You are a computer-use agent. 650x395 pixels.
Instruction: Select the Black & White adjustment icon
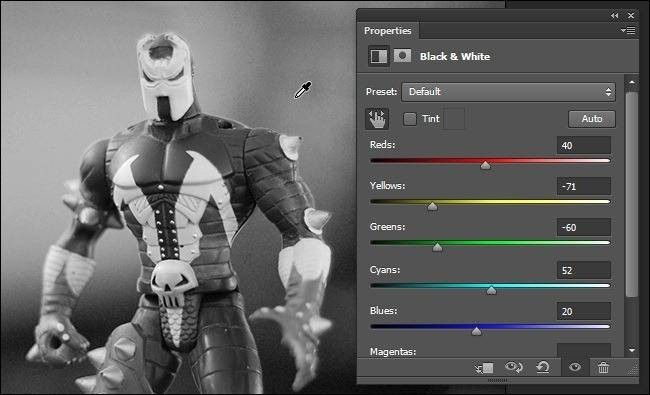pos(378,56)
